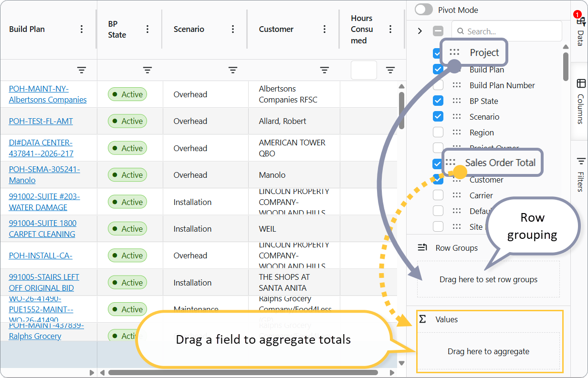The image size is (588, 378).
Task: Open BP State column menu
Action: 147,29
